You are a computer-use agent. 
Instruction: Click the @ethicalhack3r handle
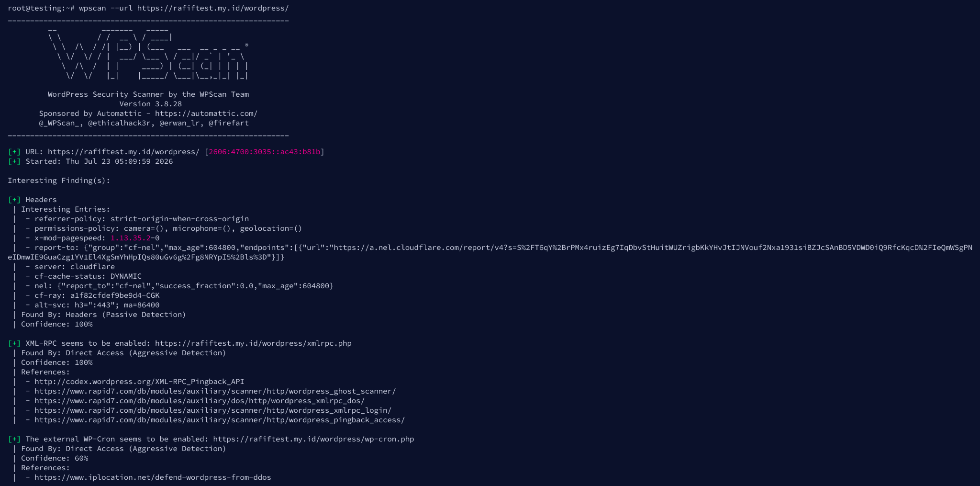pos(120,123)
